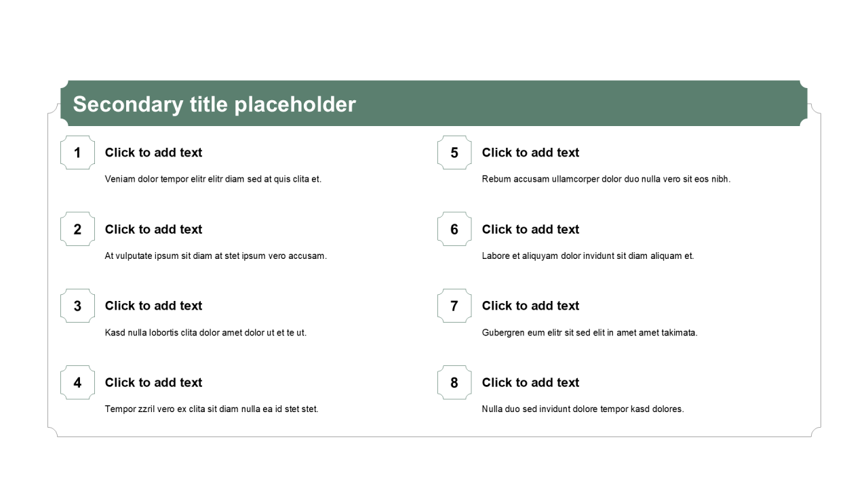Click the "Rebum accusam ullamcorper" description text
The width and height of the screenshot is (868, 488).
[606, 179]
